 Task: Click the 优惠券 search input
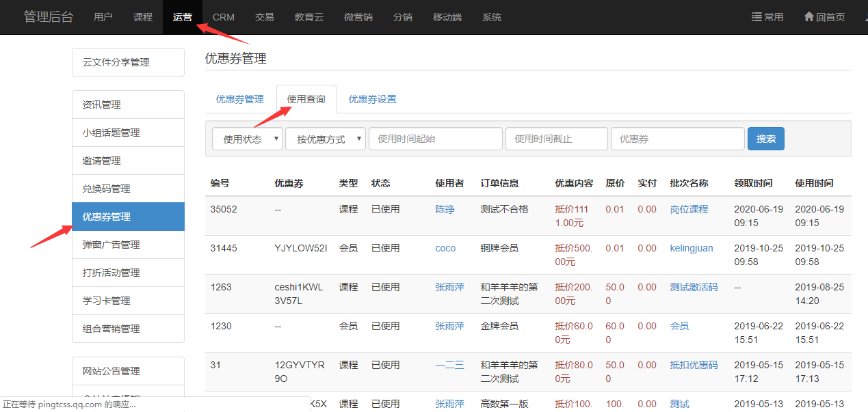click(676, 139)
